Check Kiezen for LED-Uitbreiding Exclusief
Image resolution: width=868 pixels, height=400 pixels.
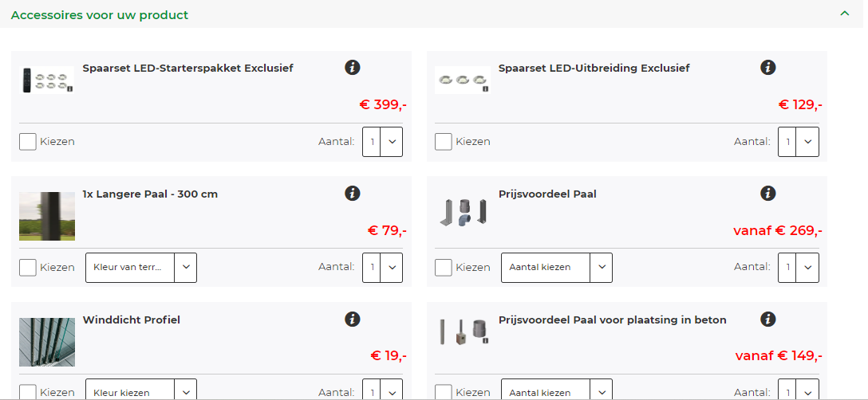pyautogui.click(x=444, y=142)
